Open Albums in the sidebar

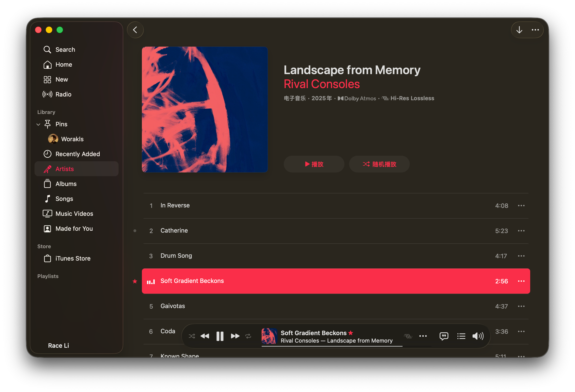click(x=66, y=184)
